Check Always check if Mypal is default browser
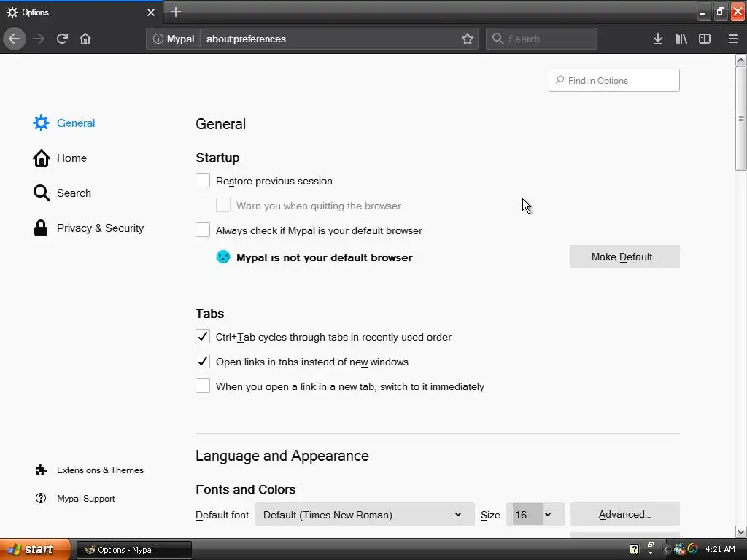Image resolution: width=747 pixels, height=560 pixels. point(203,230)
